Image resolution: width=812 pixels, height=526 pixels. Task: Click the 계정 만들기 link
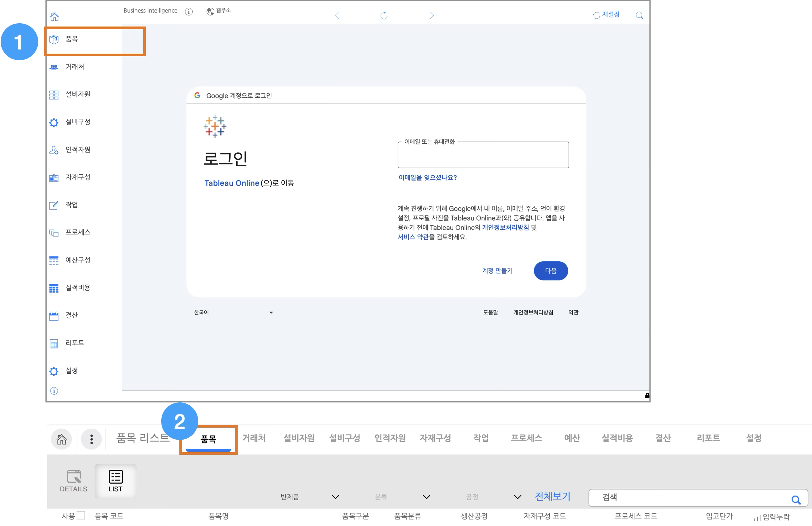[497, 271]
